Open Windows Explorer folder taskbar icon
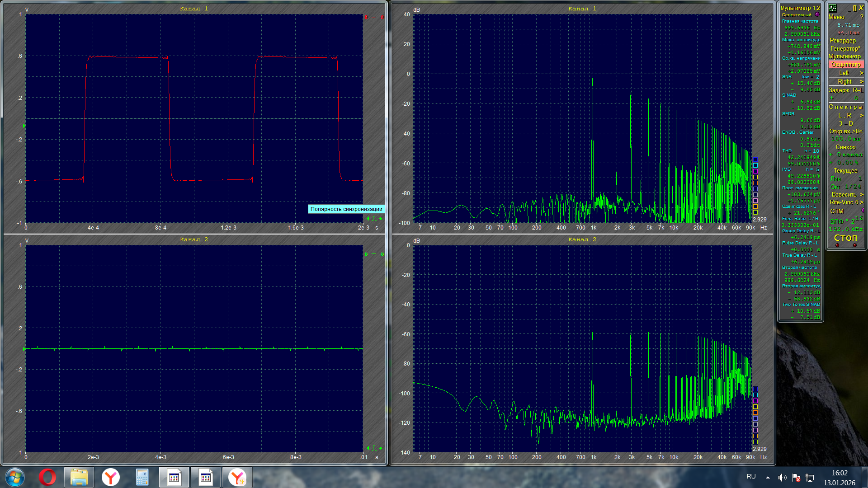Viewport: 868px width, 488px height. click(x=79, y=477)
